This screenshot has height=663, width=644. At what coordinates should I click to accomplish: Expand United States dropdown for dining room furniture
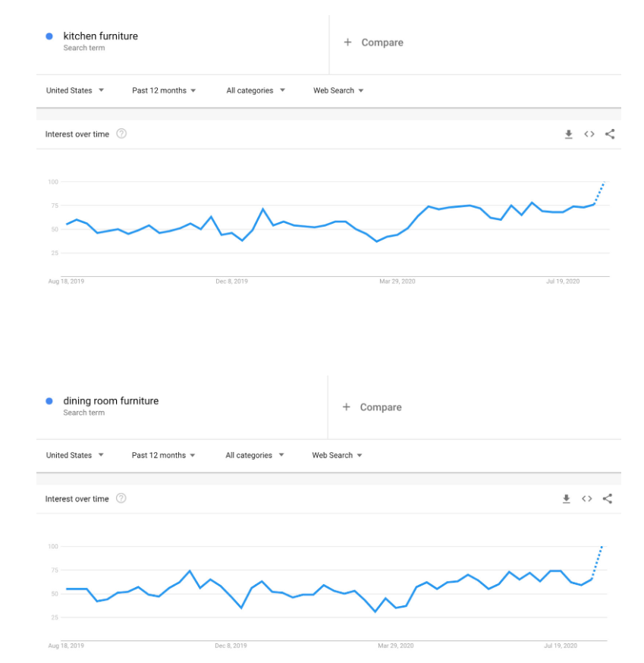[75, 455]
